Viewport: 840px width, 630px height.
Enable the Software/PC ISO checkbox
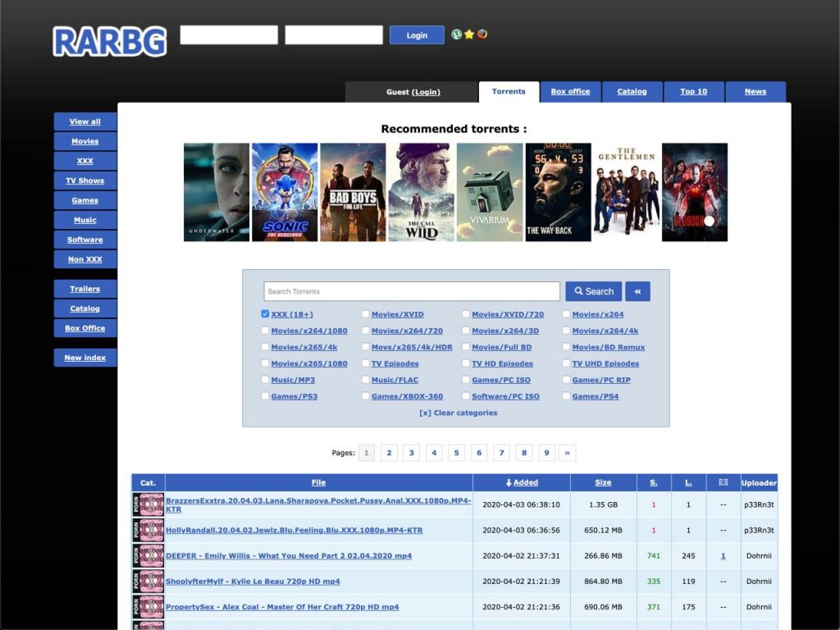click(x=466, y=396)
